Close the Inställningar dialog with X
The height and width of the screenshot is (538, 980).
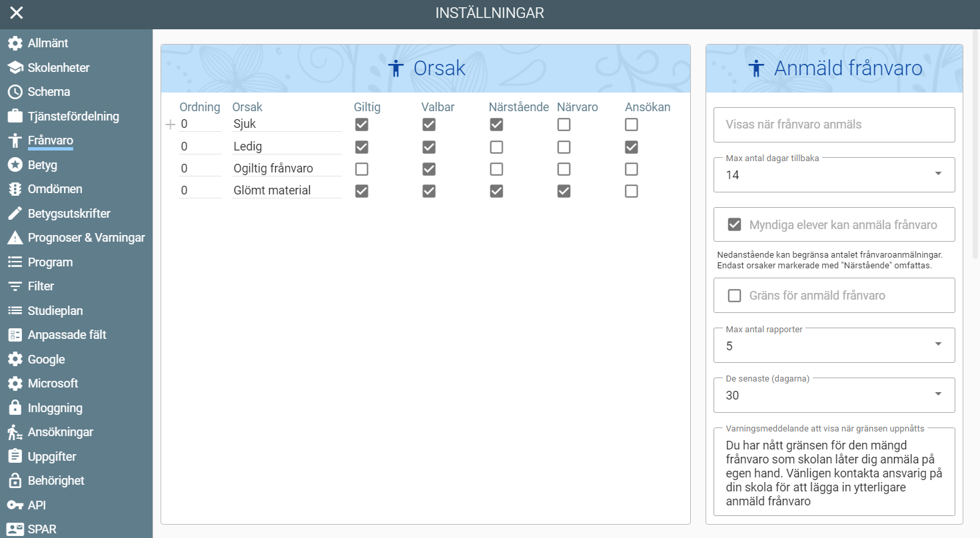pyautogui.click(x=17, y=13)
